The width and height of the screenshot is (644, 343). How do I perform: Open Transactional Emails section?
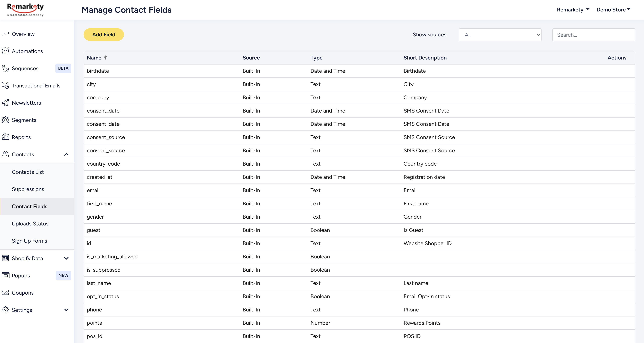(x=36, y=86)
